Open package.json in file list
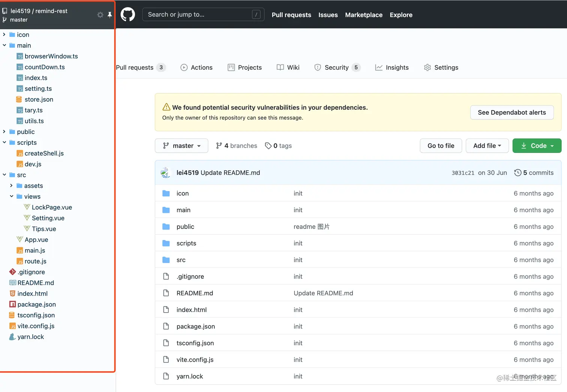 196,326
